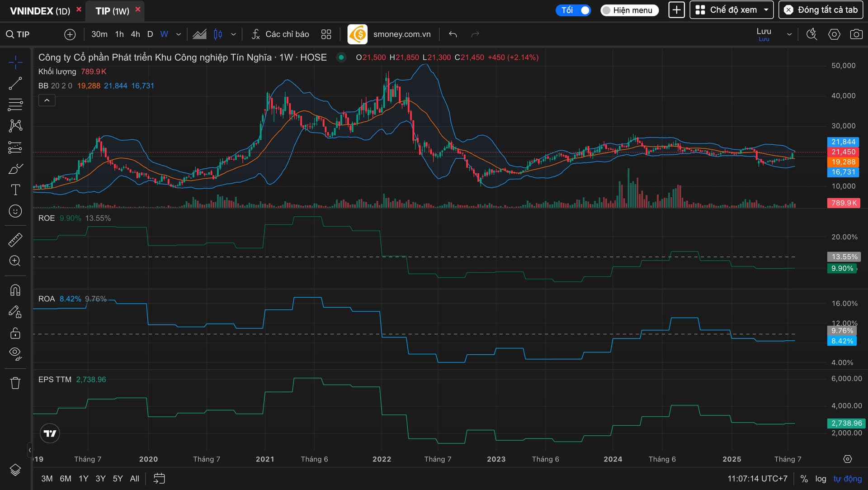868x490 pixels.
Task: Select the 4h timeframe
Action: 135,34
